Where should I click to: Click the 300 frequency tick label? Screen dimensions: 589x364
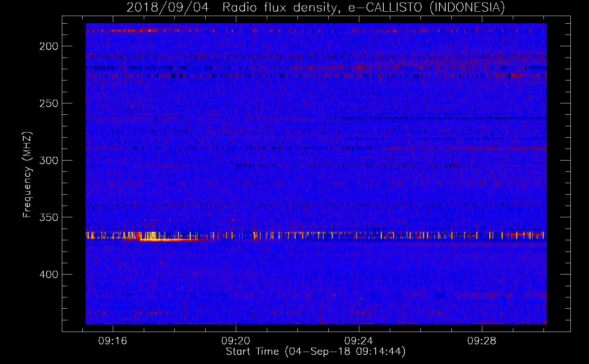(x=49, y=161)
